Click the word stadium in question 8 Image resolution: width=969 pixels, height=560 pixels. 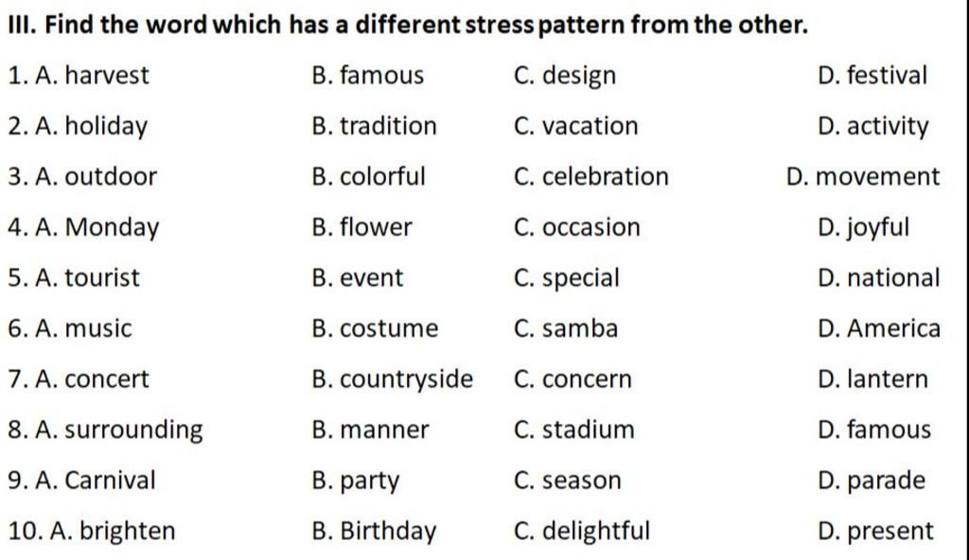click(589, 430)
